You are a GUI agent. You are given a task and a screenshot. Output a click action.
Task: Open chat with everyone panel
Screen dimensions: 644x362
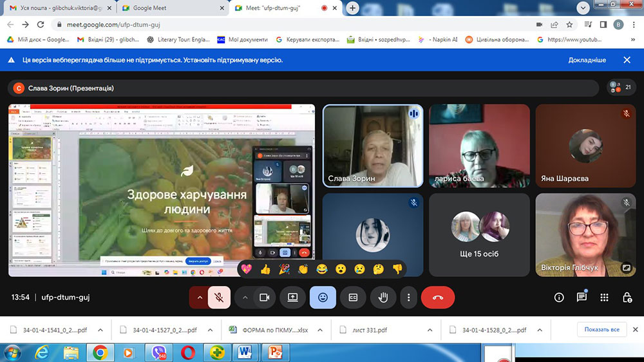(582, 297)
